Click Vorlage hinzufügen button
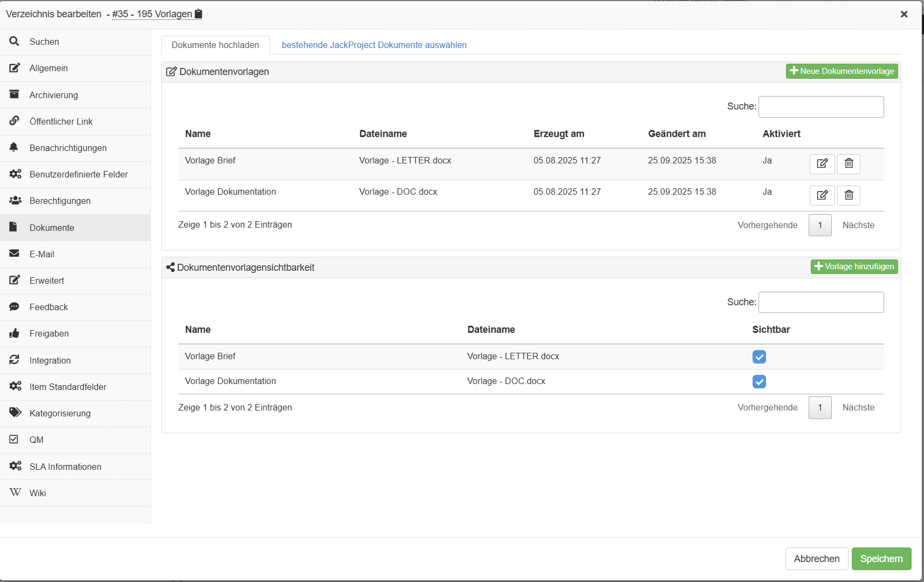Image resolution: width=924 pixels, height=582 pixels. pyautogui.click(x=854, y=266)
